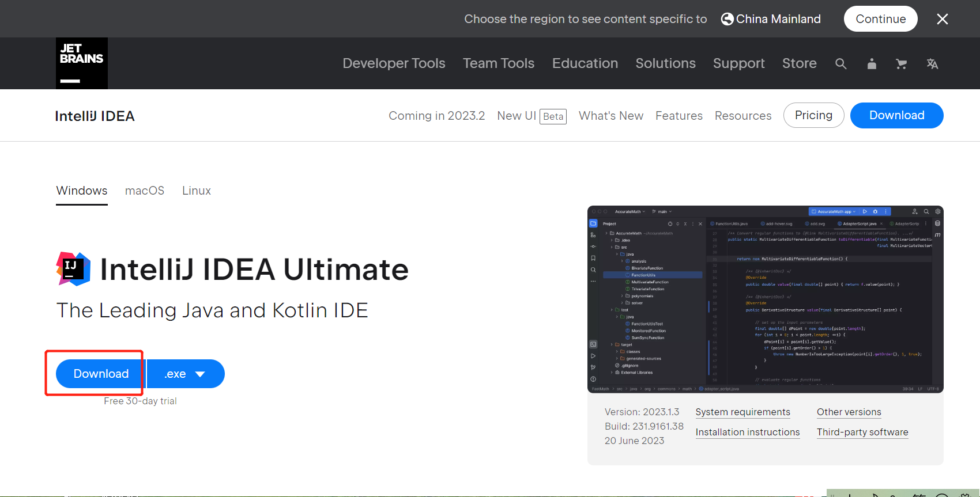Viewport: 980px width, 497px height.
Task: Click the Download button beside .exe
Action: point(101,374)
